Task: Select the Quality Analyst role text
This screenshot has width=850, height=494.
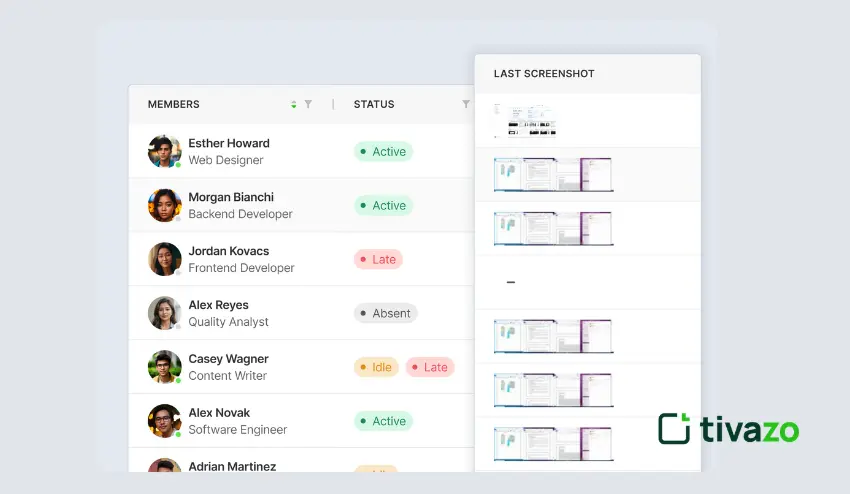Action: 228,322
